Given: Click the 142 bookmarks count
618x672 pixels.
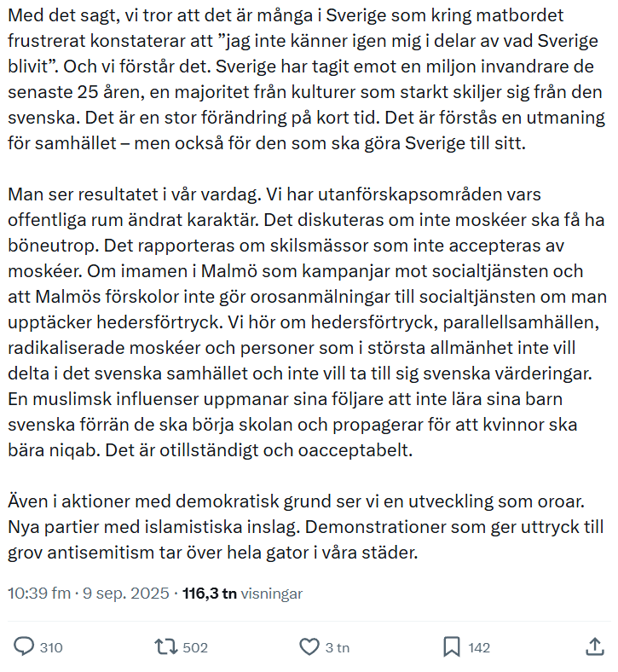Looking at the screenshot, I should tap(479, 648).
